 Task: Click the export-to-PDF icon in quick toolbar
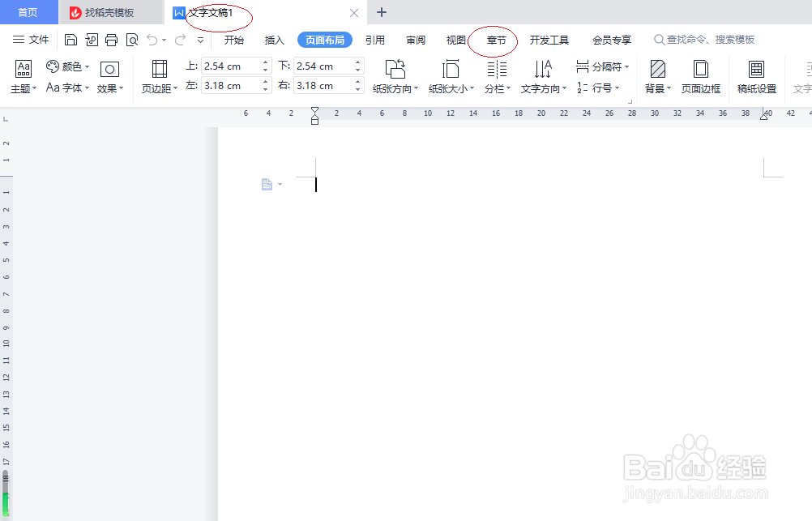92,40
